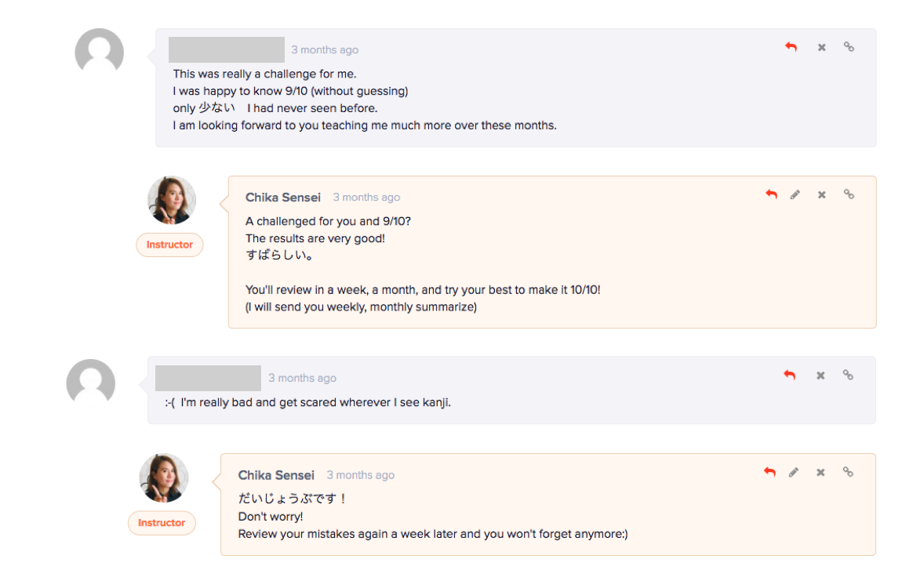924x577 pixels.
Task: Edit Chika Sensei's 'results are very good' comment
Action: pos(795,194)
